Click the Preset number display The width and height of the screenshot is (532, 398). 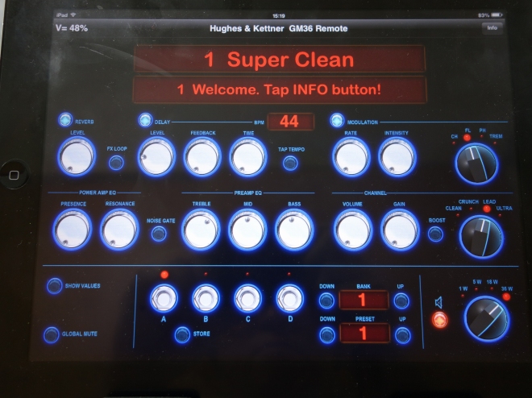coord(364,334)
